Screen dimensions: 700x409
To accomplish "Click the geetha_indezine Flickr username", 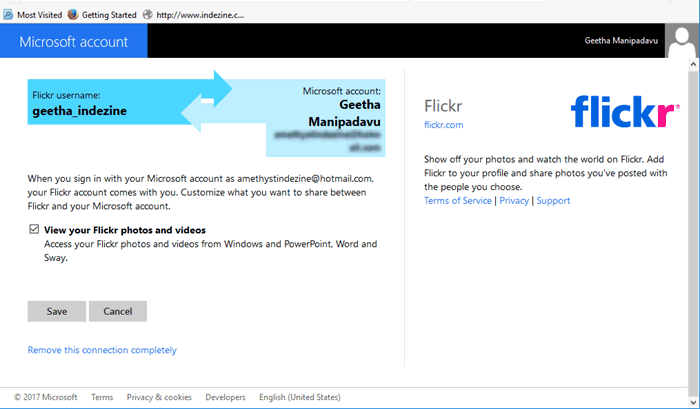I will (x=79, y=111).
